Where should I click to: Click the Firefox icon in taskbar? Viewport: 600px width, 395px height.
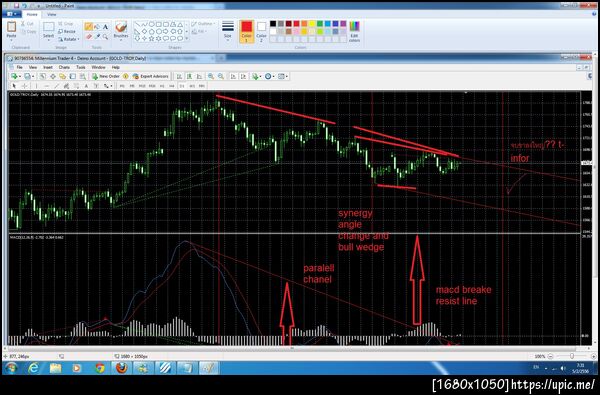[x=121, y=368]
